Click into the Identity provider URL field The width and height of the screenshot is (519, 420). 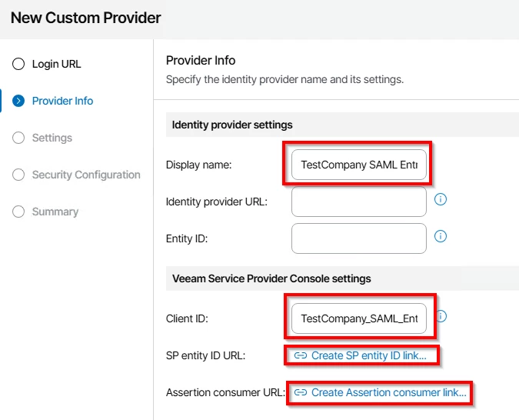(x=358, y=202)
